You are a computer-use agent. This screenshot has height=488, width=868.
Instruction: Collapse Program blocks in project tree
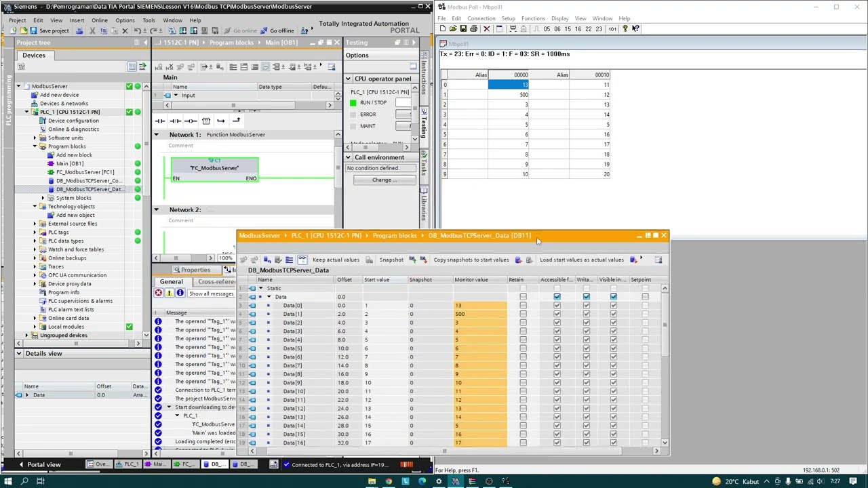(x=35, y=146)
